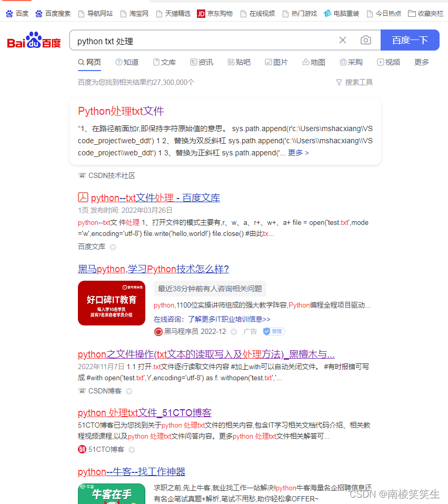Open the 在线视频 bookmark
Viewport: 448px width, 504px height.
pyautogui.click(x=258, y=14)
